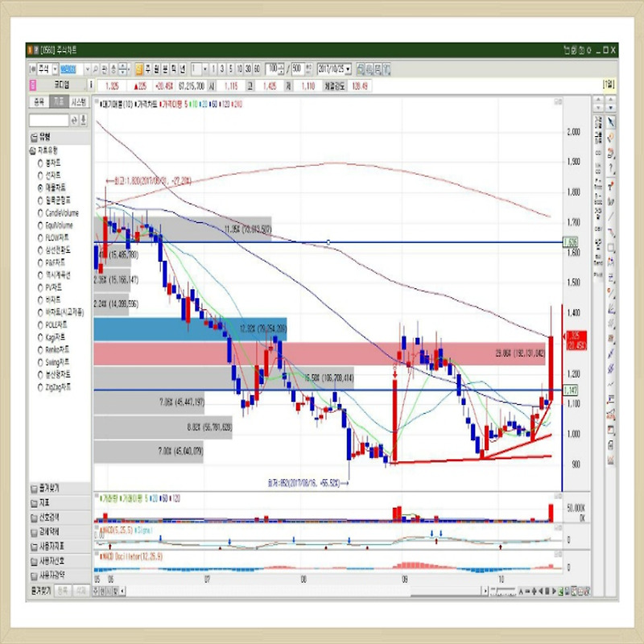Select the rectangle shape drawing tool

[x=611, y=248]
